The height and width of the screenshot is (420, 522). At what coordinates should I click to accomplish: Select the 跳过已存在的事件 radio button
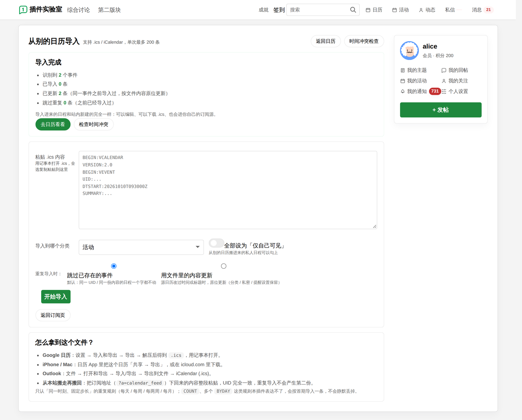coord(114,266)
